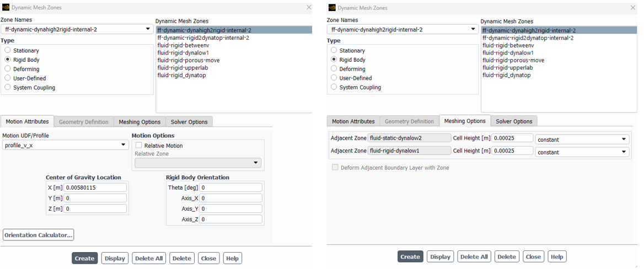Switch to Solver Options tab in left dialog
This screenshot has width=644, height=278.
coord(189,122)
